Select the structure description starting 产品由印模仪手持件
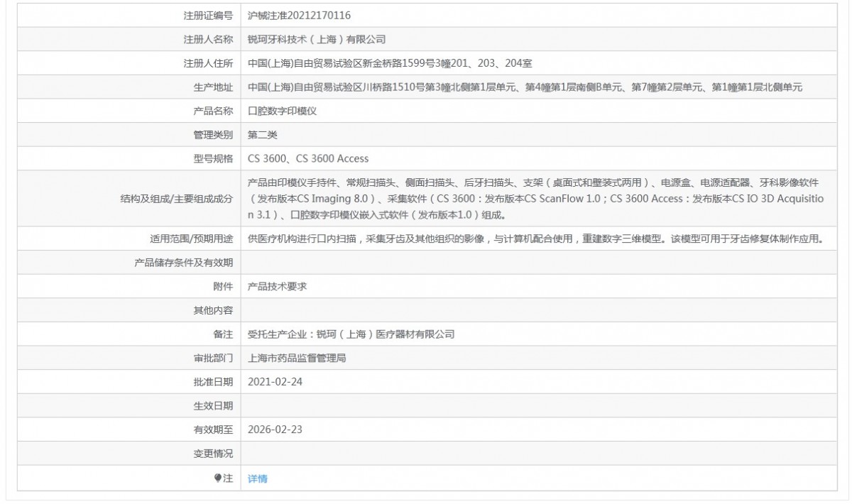852x504 pixels. tap(536, 198)
